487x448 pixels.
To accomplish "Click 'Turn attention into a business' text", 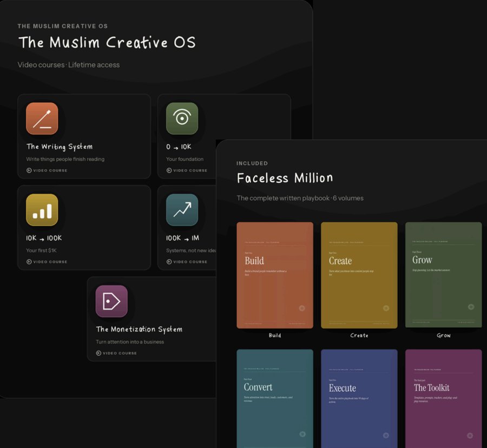I will [x=130, y=342].
